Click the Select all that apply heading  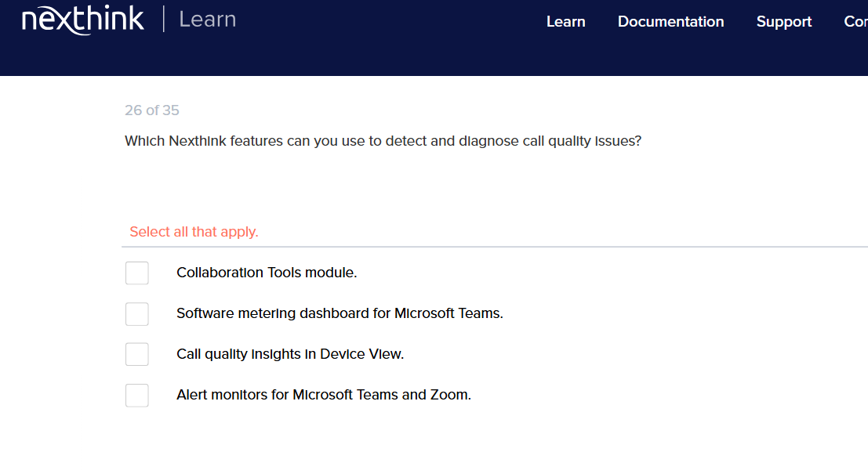(x=193, y=232)
